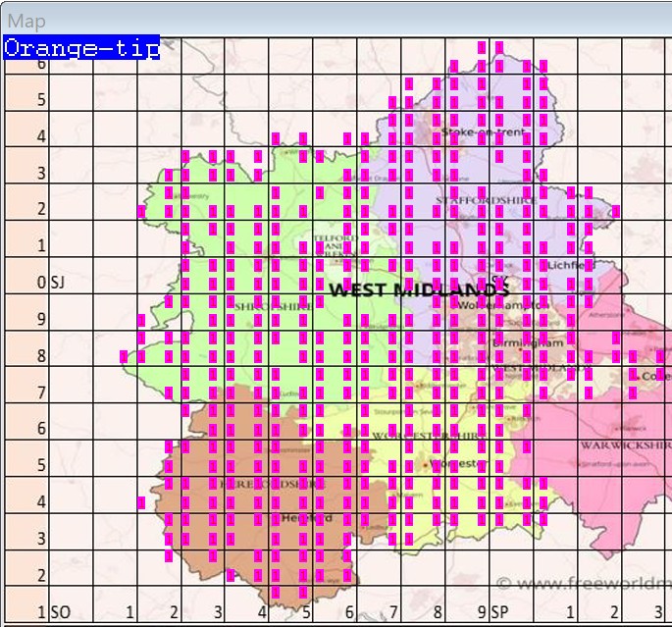The width and height of the screenshot is (672, 627).
Task: Click the Orange-tip species label
Action: point(81,48)
